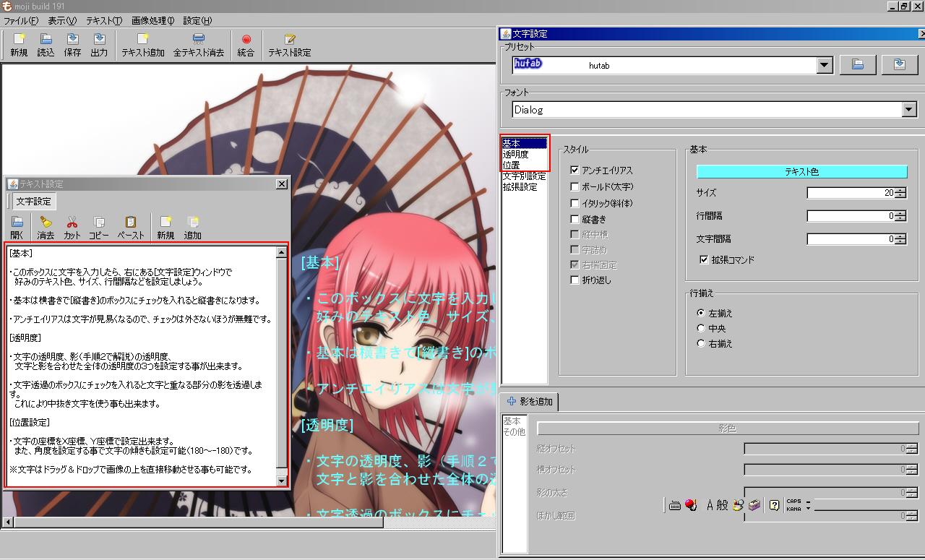Select the 文字設定 tab in テキスト設定 window
The height and width of the screenshot is (560, 925).
(x=33, y=201)
